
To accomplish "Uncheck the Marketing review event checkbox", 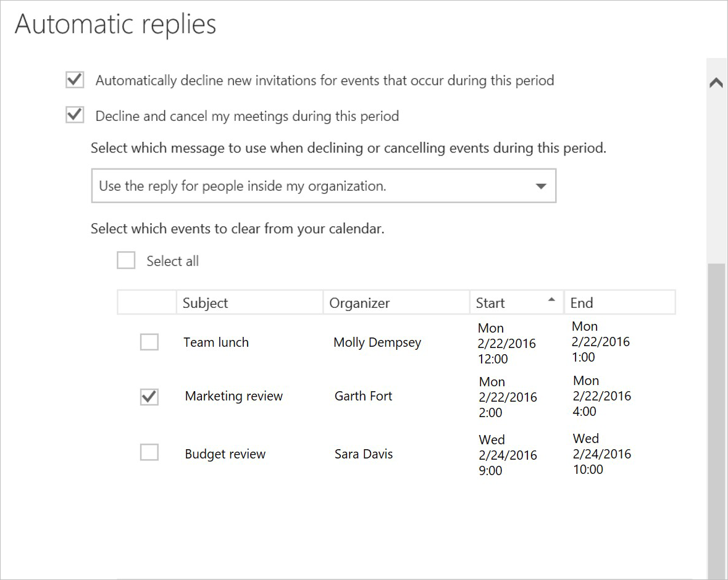I will (x=149, y=396).
